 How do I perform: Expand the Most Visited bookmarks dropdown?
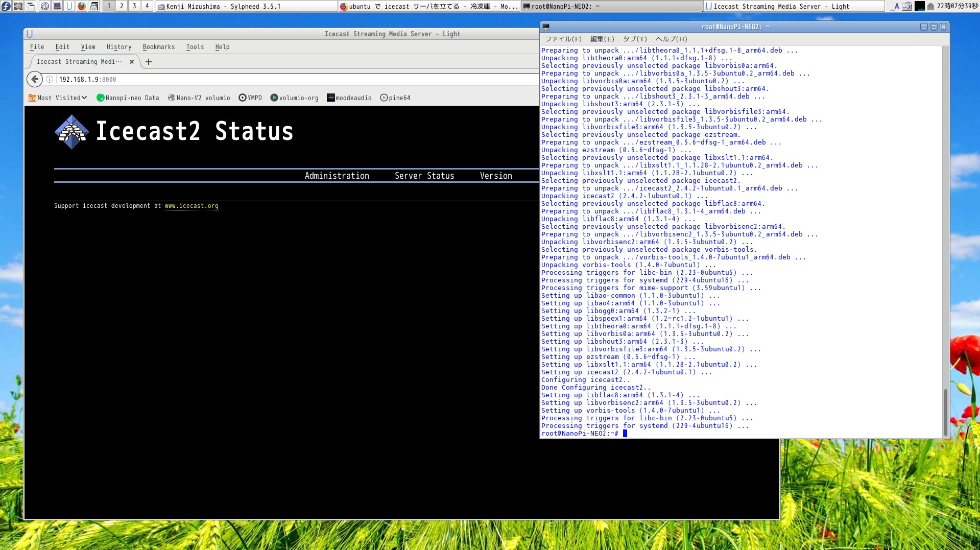coord(58,98)
